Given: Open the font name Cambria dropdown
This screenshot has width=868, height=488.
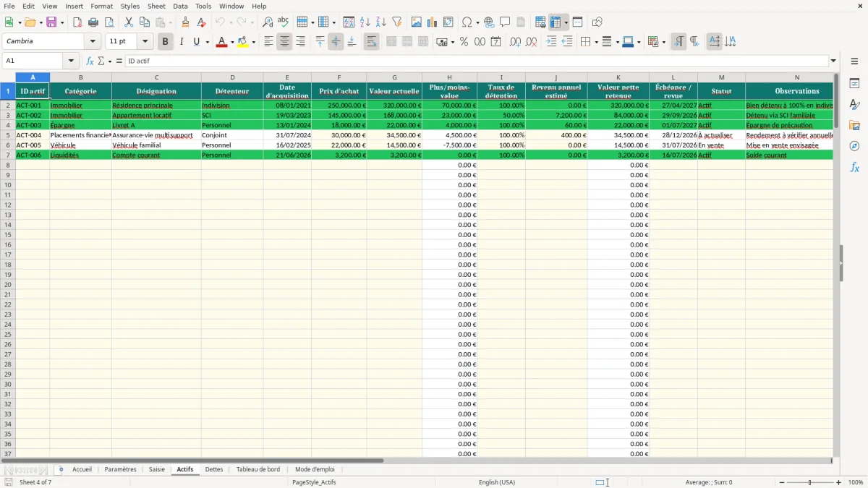Looking at the screenshot, I should coord(93,42).
